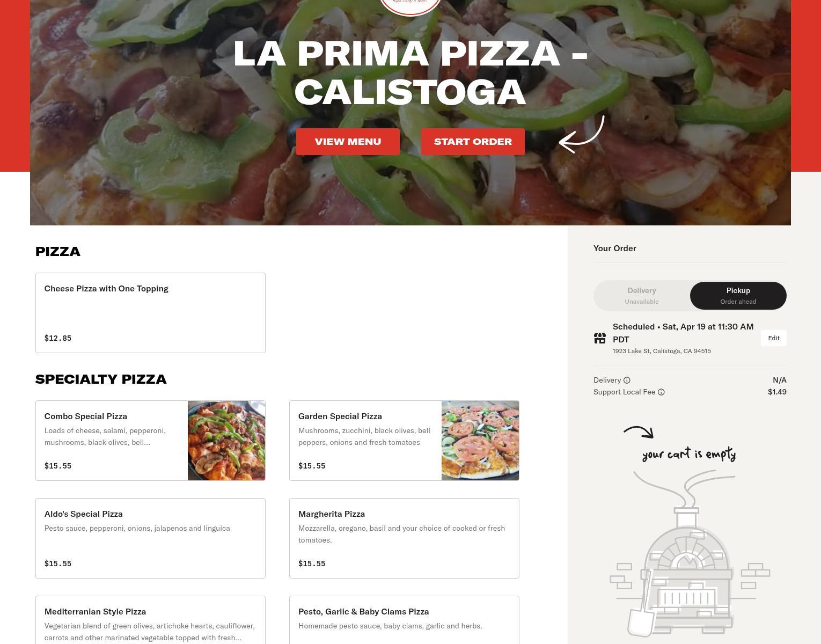Click the Start Order button
Image resolution: width=821 pixels, height=644 pixels.
click(x=473, y=142)
